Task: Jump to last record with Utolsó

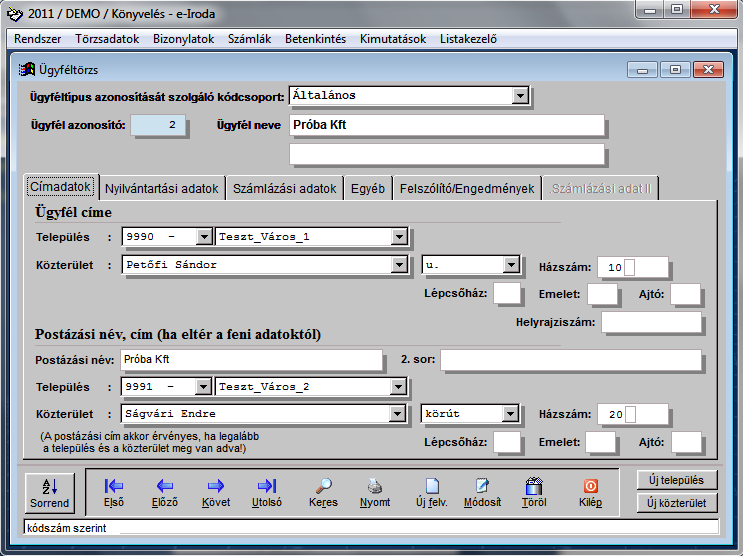Action: [x=267, y=491]
